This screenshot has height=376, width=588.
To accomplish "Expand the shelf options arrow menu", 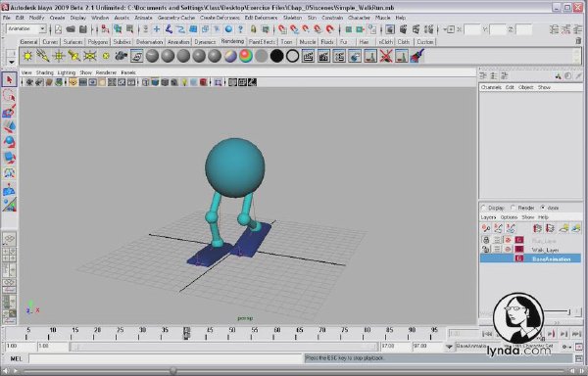I will 11,62.
